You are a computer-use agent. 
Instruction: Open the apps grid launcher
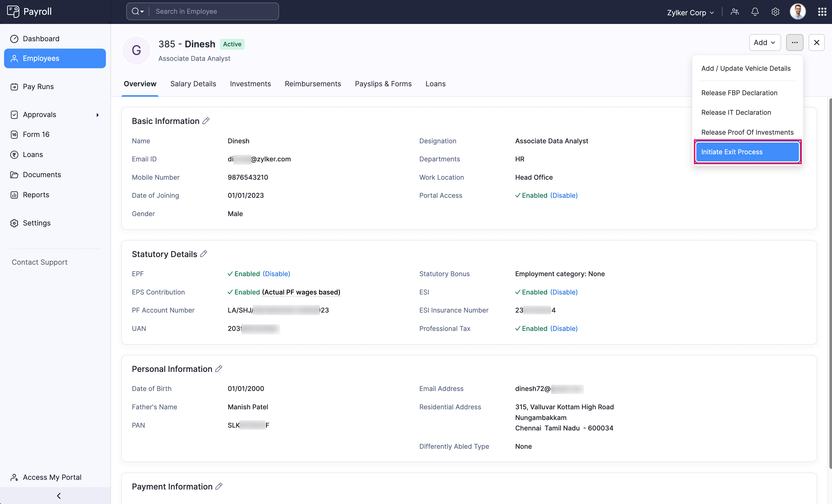822,12
